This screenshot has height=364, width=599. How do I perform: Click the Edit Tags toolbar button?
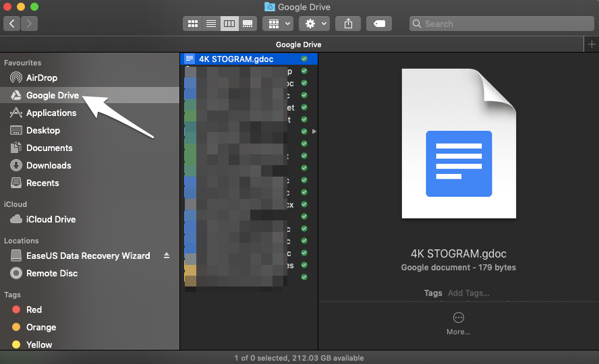coord(379,24)
